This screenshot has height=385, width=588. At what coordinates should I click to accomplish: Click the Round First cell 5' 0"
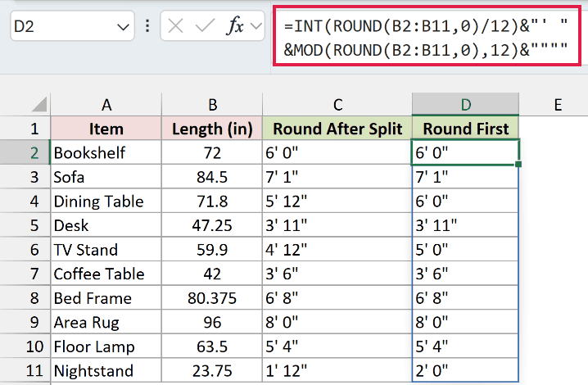point(465,249)
